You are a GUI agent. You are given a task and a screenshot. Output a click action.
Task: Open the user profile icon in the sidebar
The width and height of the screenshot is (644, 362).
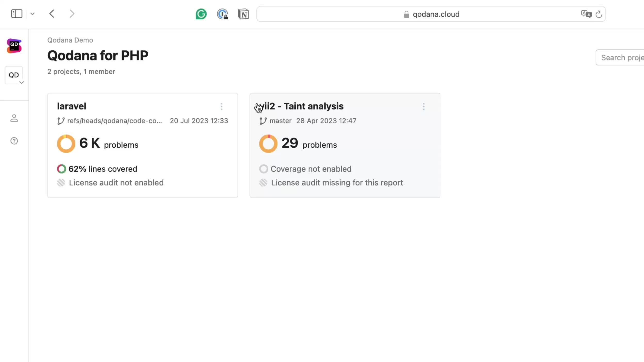pos(14,118)
